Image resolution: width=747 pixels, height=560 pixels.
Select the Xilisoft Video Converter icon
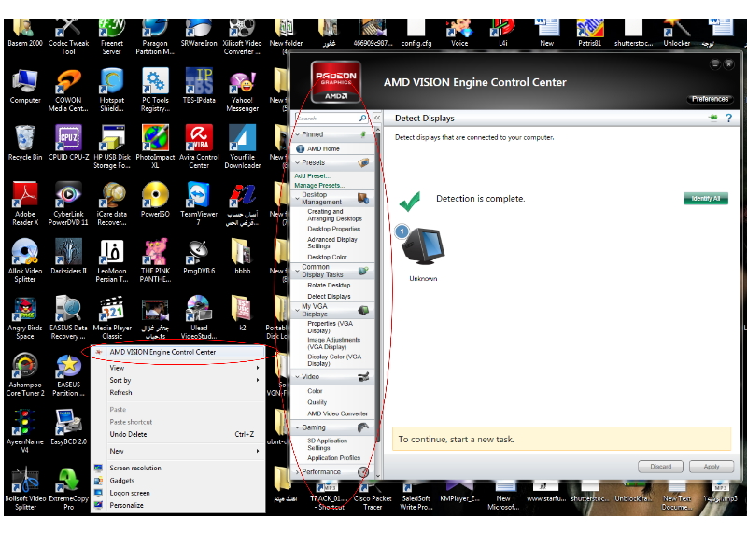coord(242,37)
